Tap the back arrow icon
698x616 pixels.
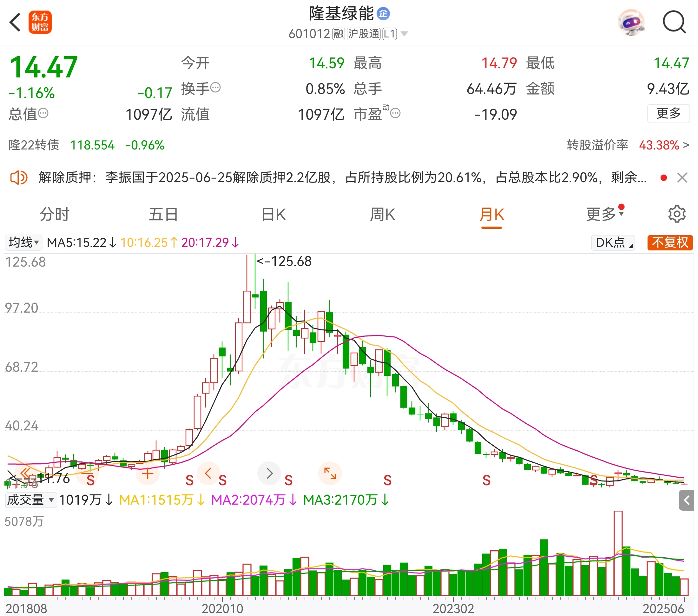15,23
